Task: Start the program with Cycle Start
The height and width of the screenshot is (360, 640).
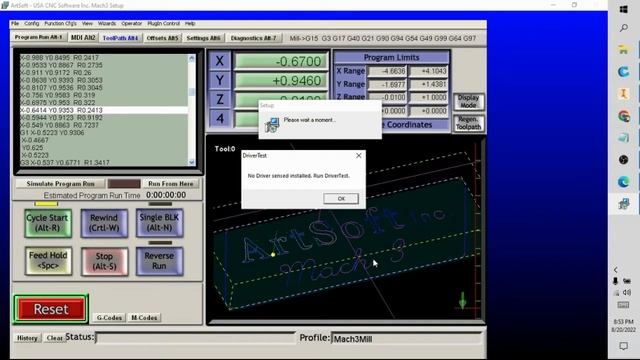Action: click(48, 223)
